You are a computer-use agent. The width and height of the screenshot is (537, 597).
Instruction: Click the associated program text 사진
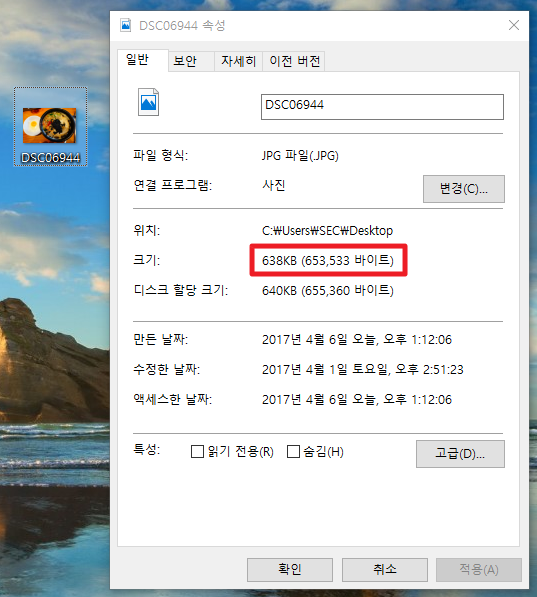274,185
